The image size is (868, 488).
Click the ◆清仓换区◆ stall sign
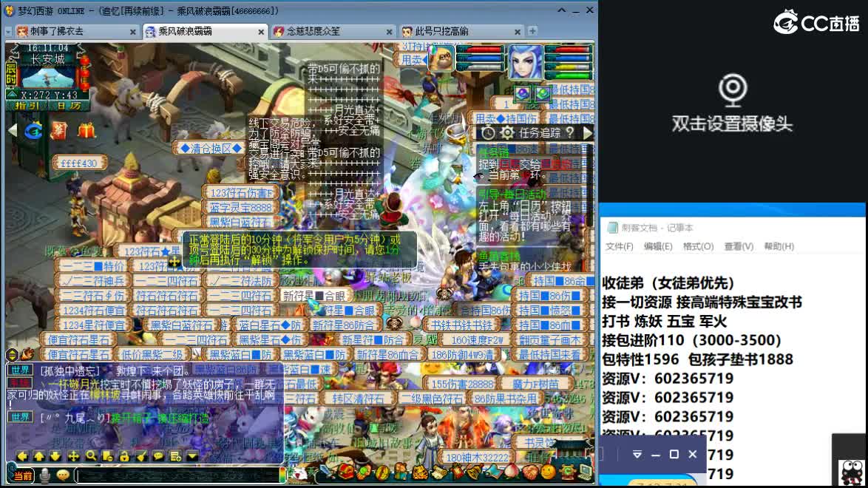coord(211,149)
